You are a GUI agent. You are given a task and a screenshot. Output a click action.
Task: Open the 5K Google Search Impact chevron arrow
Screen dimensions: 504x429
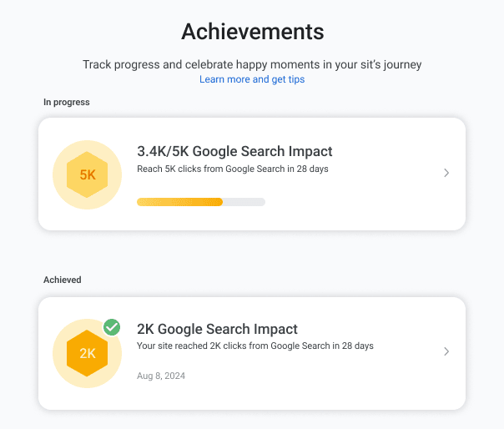click(446, 173)
